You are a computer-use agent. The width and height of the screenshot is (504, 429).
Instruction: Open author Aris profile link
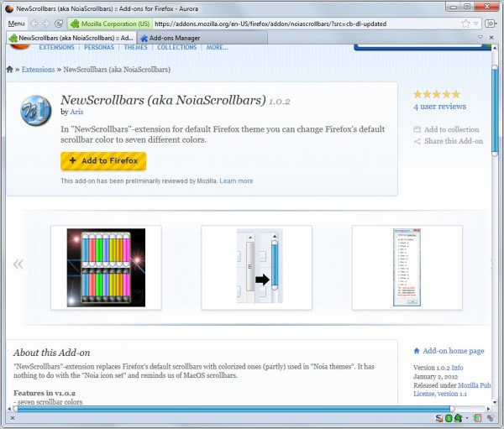(76, 112)
